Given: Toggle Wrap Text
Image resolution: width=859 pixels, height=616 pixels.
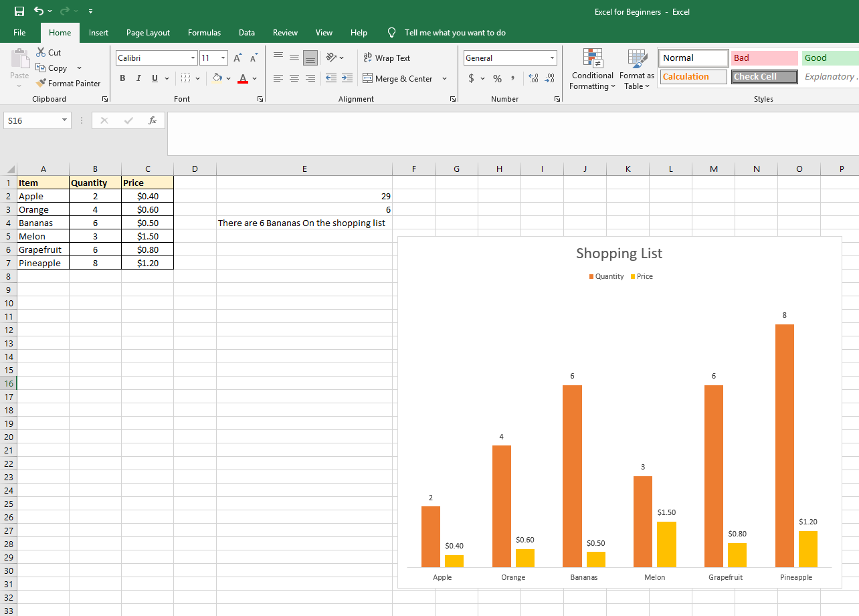Looking at the screenshot, I should [387, 58].
